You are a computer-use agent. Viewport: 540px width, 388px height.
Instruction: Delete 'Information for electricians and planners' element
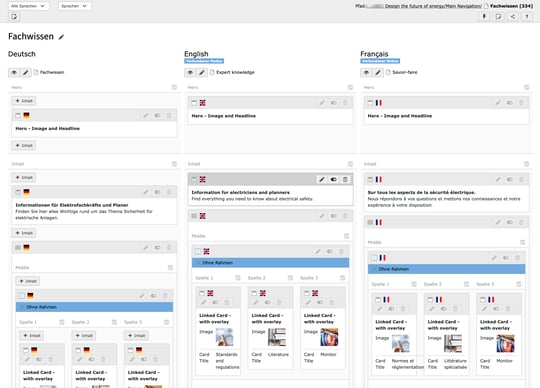[x=345, y=179]
